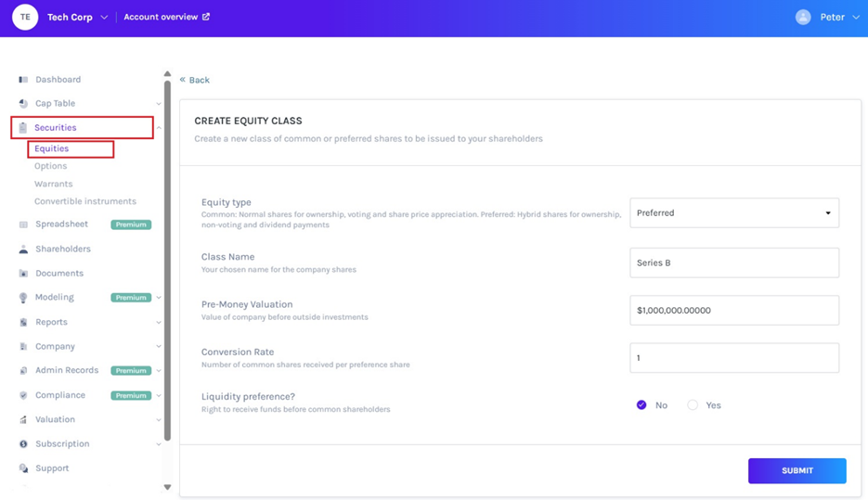Open Account overview external link icon
868x500 pixels.
pos(206,17)
